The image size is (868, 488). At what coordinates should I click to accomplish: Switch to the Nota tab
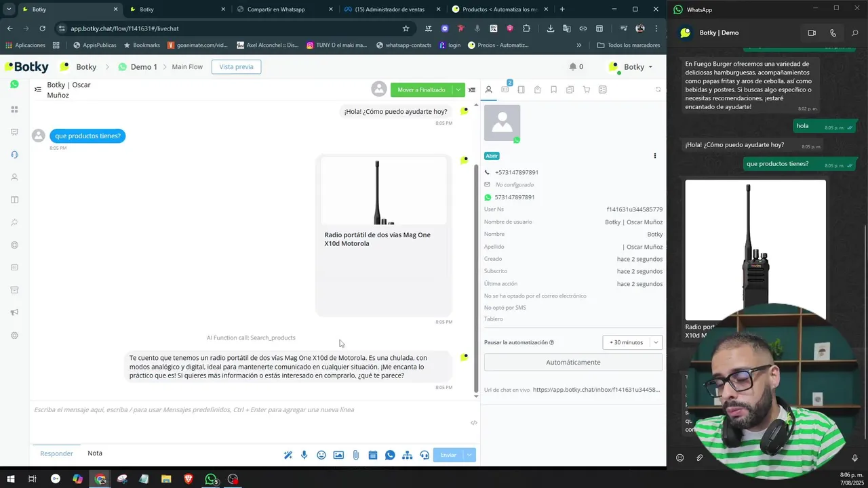pos(95,453)
